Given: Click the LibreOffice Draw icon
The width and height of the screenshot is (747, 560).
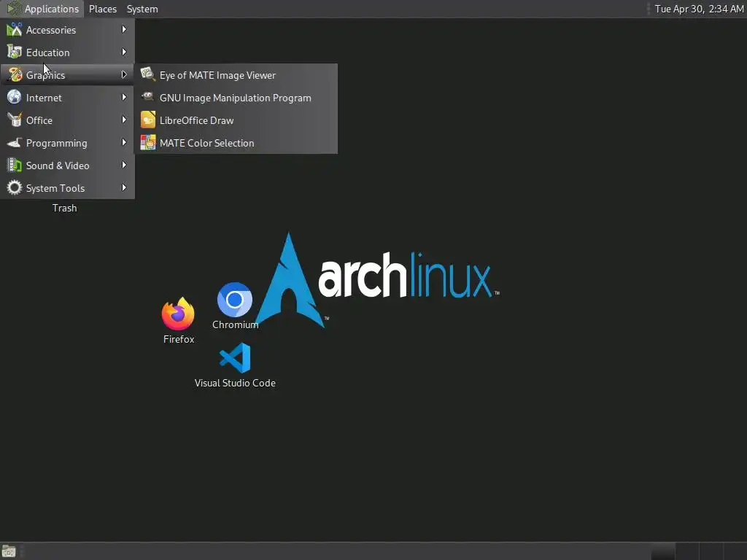Looking at the screenshot, I should [147, 120].
